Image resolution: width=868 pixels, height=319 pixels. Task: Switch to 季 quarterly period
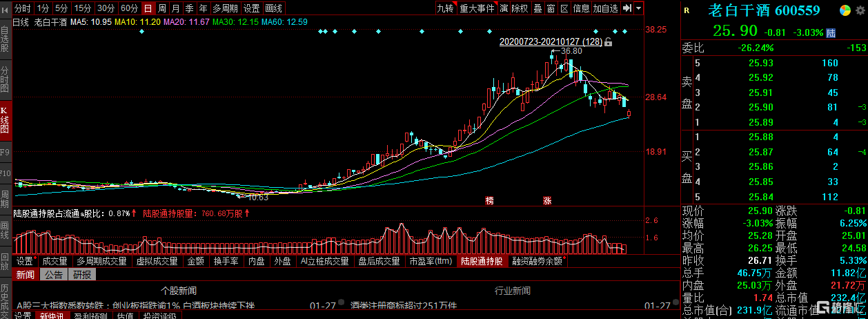190,8
